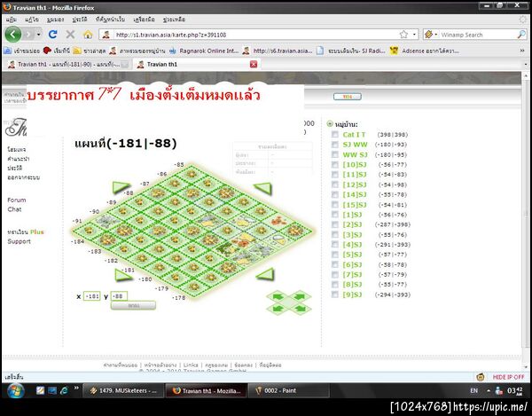Open the Cat I T village link

click(x=354, y=134)
